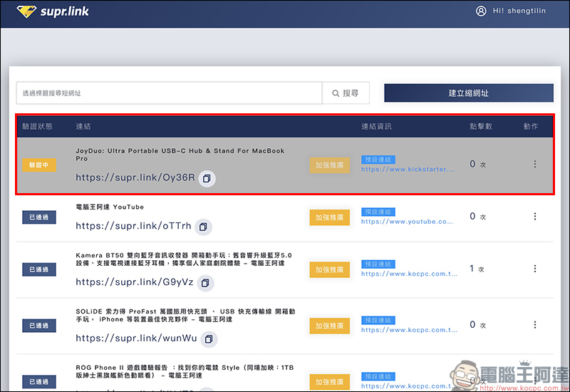Click the 預設連結 tag in the SOLiDE row
The image size is (570, 392).
[378, 320]
